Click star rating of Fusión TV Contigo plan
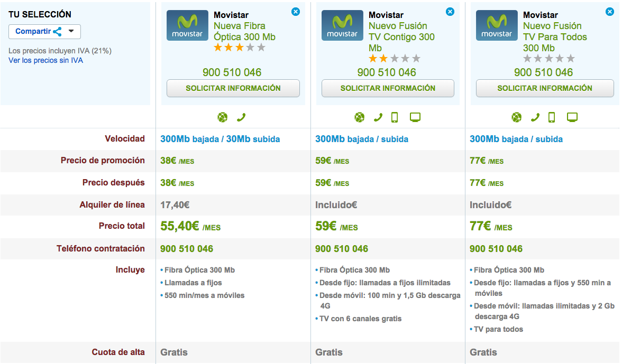Screen dimensions: 622x364 point(395,59)
